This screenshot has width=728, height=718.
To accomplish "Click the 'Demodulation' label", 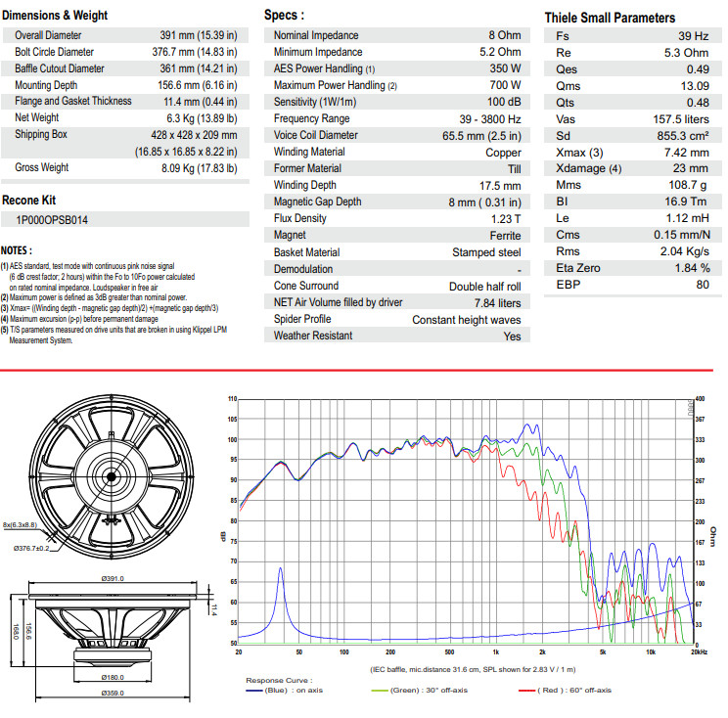I will (x=303, y=269).
